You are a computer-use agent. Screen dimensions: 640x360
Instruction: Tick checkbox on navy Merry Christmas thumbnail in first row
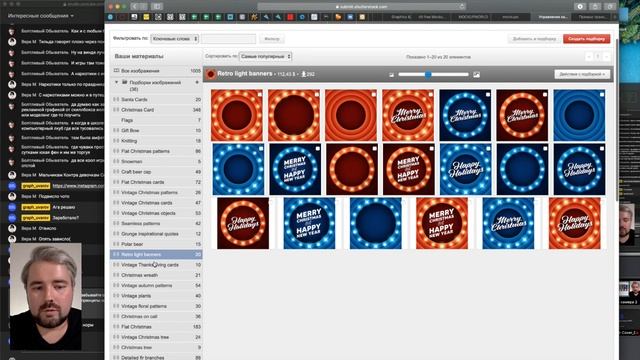tap(488, 94)
